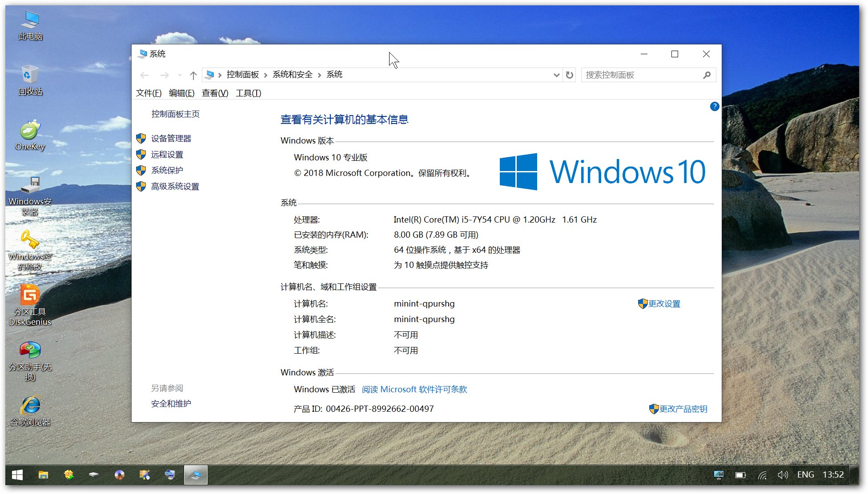Click the Windows Start button
Screen dimensions: 868x494
pyautogui.click(x=17, y=475)
